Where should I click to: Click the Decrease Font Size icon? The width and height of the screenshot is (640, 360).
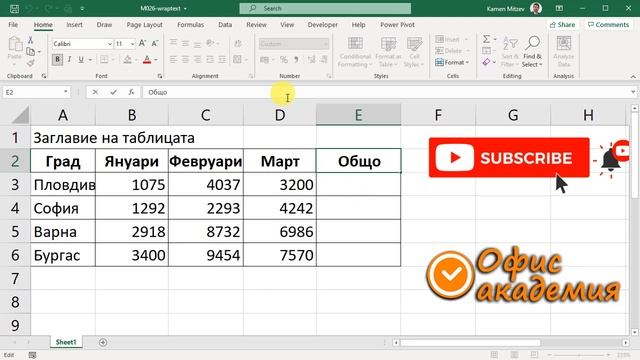155,43
